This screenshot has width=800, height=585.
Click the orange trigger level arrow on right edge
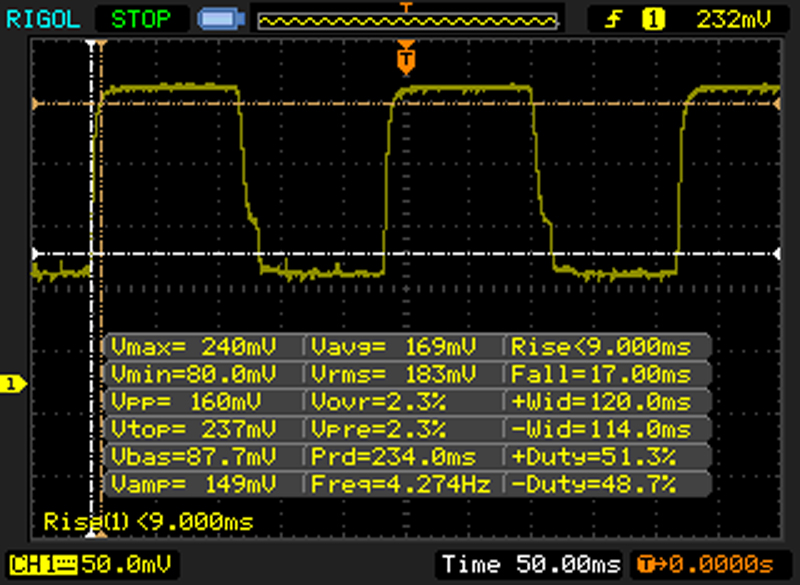(777, 104)
